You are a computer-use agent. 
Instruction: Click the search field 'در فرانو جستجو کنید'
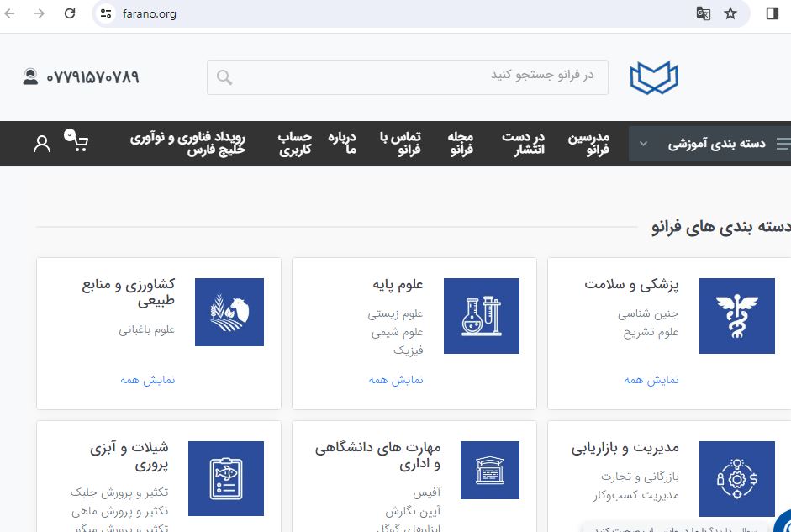[407, 77]
